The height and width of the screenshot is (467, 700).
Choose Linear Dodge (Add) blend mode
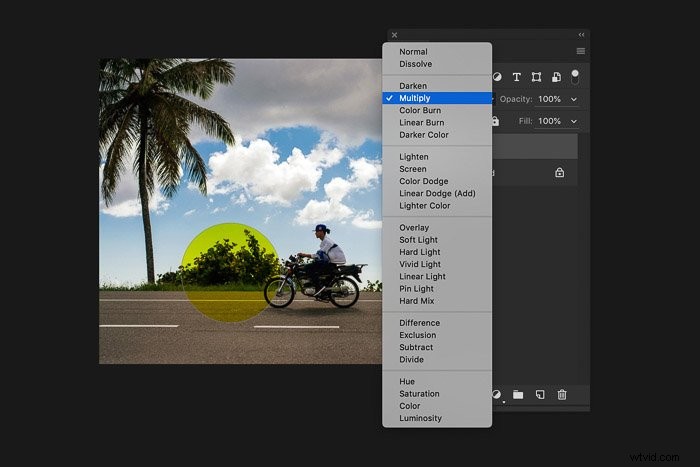pos(437,193)
